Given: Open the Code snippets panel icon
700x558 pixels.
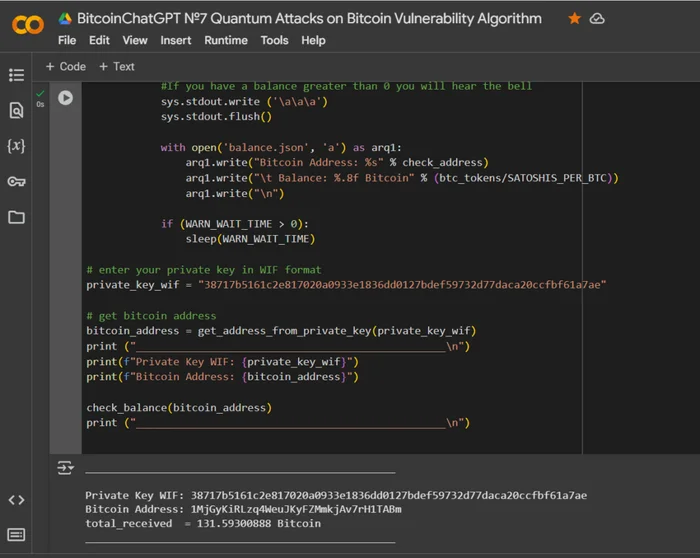Looking at the screenshot, I should [x=17, y=500].
